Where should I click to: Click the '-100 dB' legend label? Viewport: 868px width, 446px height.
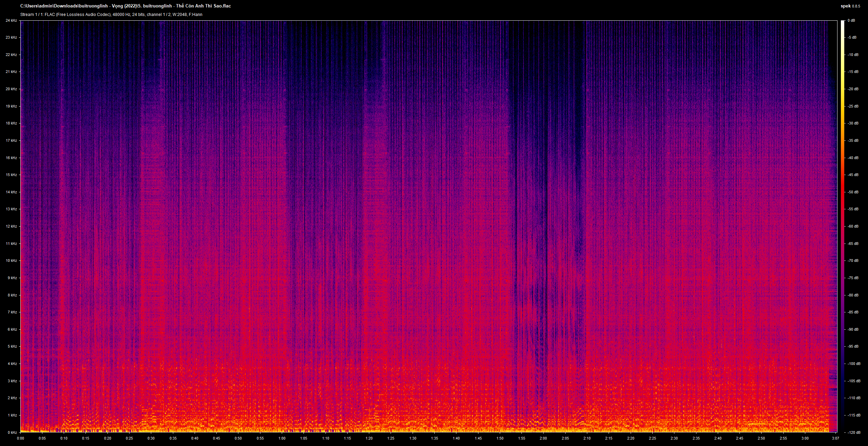coord(854,364)
